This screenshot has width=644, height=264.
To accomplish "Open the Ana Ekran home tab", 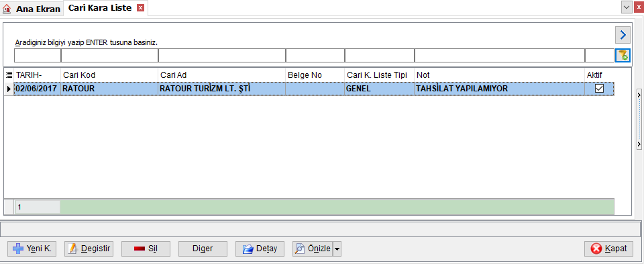I will pos(32,9).
